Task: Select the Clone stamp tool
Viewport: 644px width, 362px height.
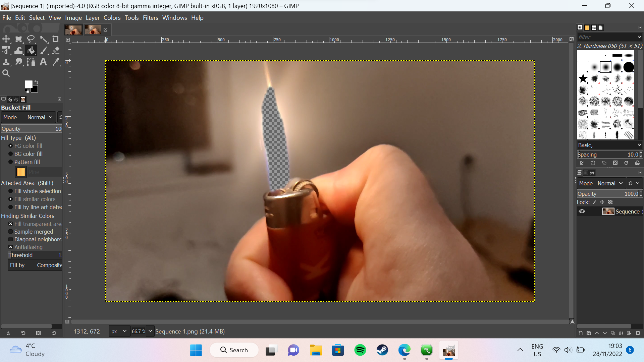Action: (6, 62)
